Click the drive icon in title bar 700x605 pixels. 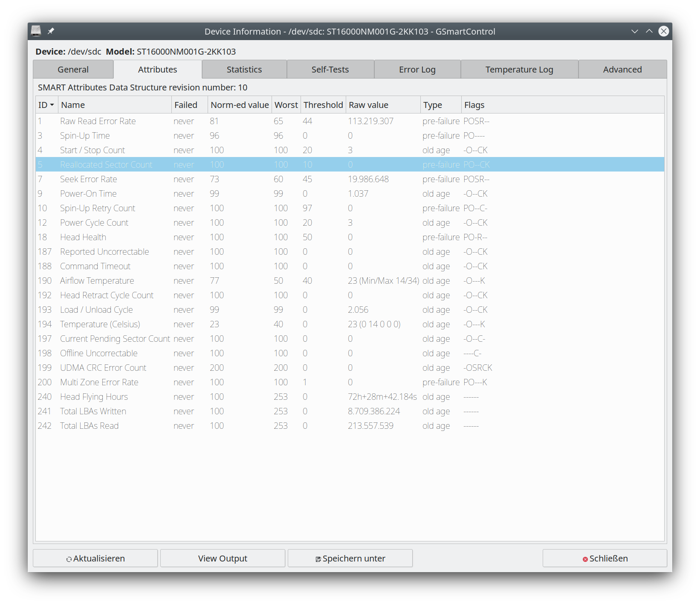(x=36, y=31)
